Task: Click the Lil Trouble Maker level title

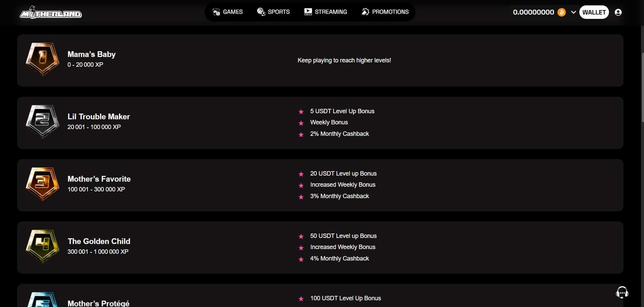Action: (99, 117)
